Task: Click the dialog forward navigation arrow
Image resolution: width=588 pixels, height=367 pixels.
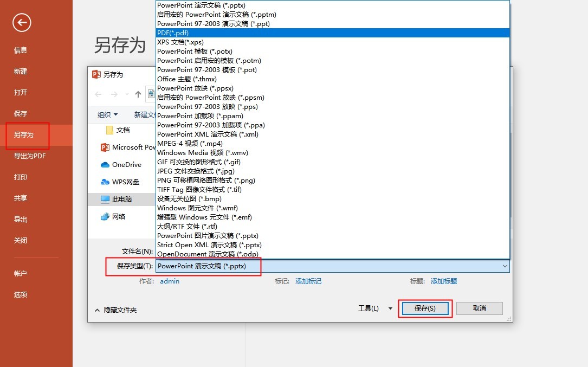Action: coord(114,94)
